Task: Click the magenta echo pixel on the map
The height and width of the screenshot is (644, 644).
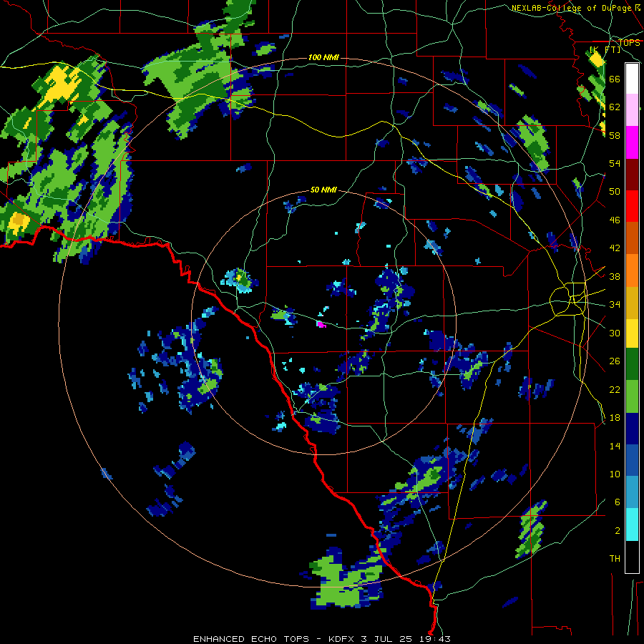Action: click(321, 324)
